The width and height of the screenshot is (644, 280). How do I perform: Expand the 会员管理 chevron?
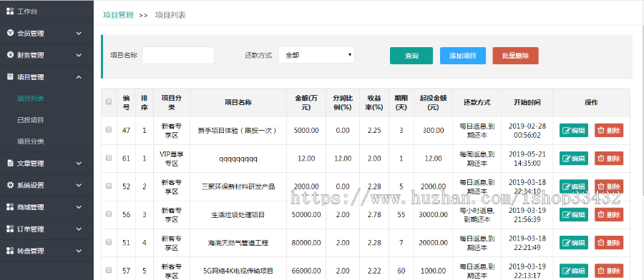[x=79, y=33]
